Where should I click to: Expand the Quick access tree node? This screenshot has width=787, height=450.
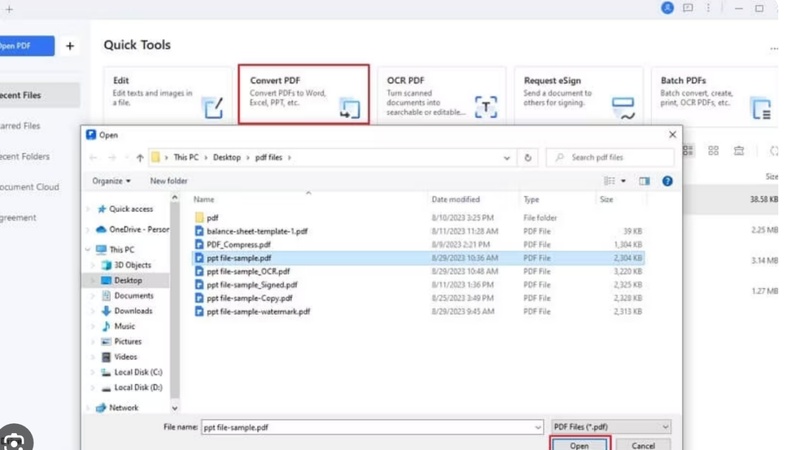pos(88,209)
